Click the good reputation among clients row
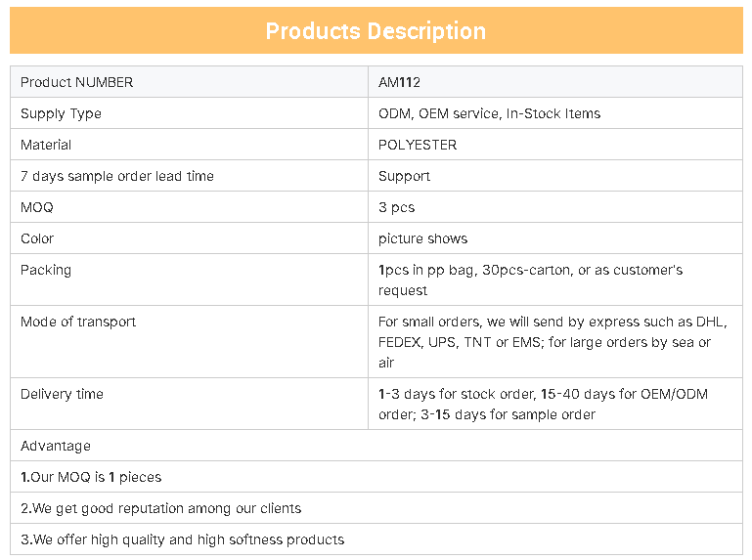Viewport: 752px width, 560px height. click(376, 508)
